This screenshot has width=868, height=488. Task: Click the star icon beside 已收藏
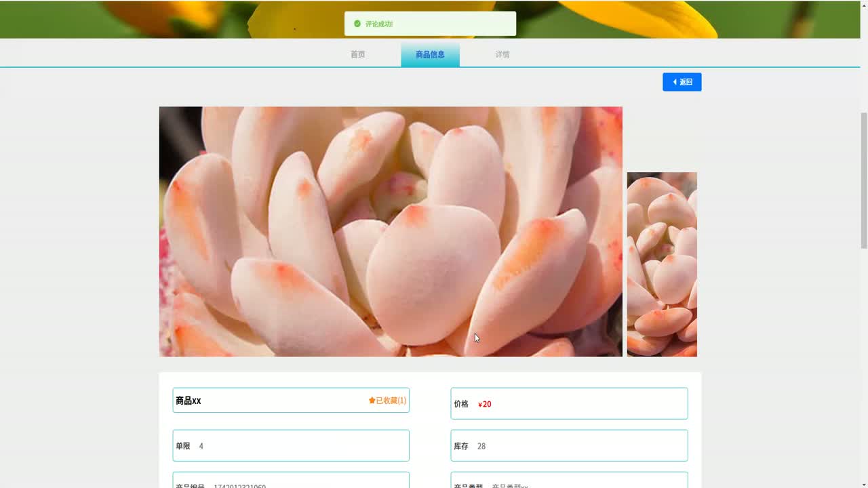click(372, 401)
